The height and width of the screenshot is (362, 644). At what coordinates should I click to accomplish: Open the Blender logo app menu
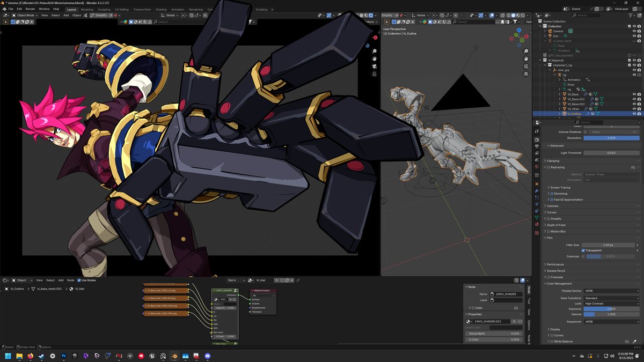pyautogui.click(x=4, y=9)
